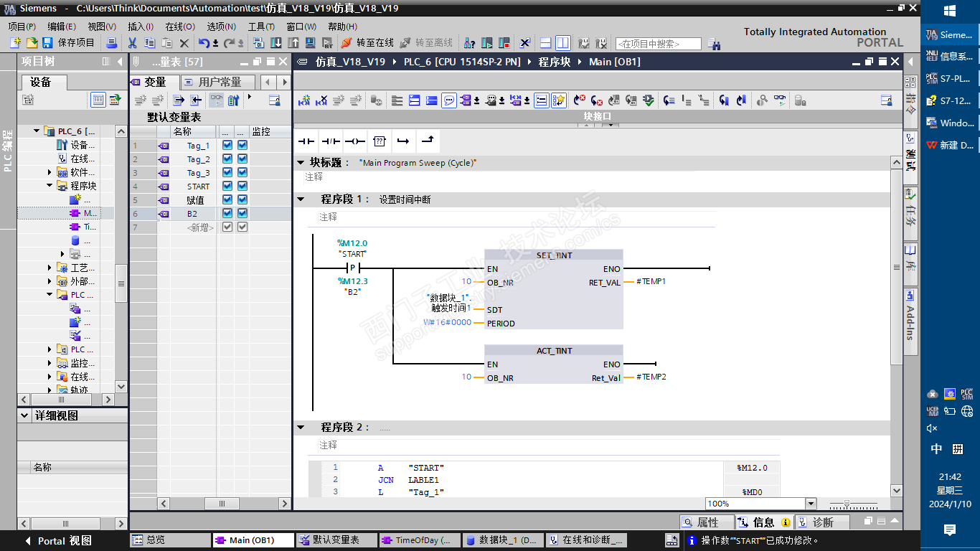Close the branch in the ladder network
Screen dimensions: 980x551
click(427, 141)
